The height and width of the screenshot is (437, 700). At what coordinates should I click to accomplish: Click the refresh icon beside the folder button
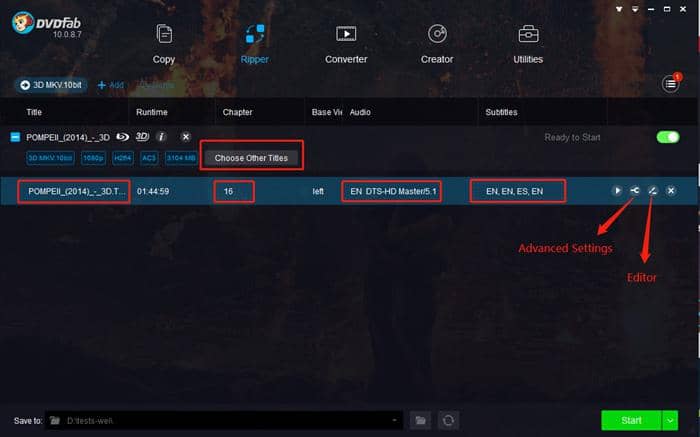click(449, 420)
